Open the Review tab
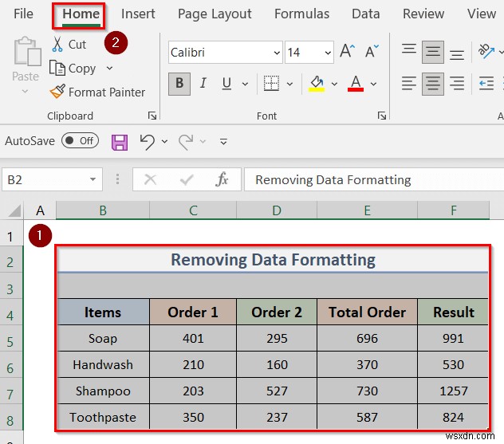Viewport: 504px width, 444px height. (x=423, y=14)
